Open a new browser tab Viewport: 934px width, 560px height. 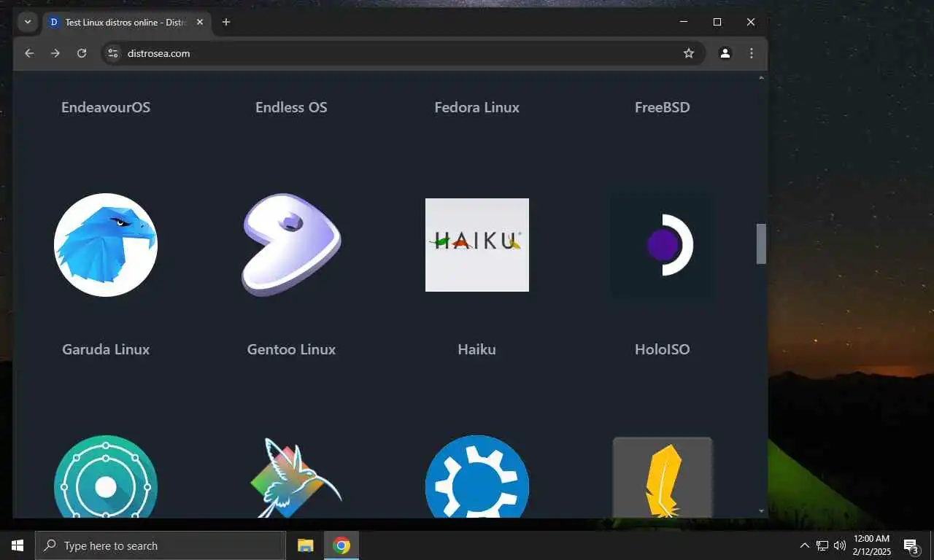coord(226,22)
